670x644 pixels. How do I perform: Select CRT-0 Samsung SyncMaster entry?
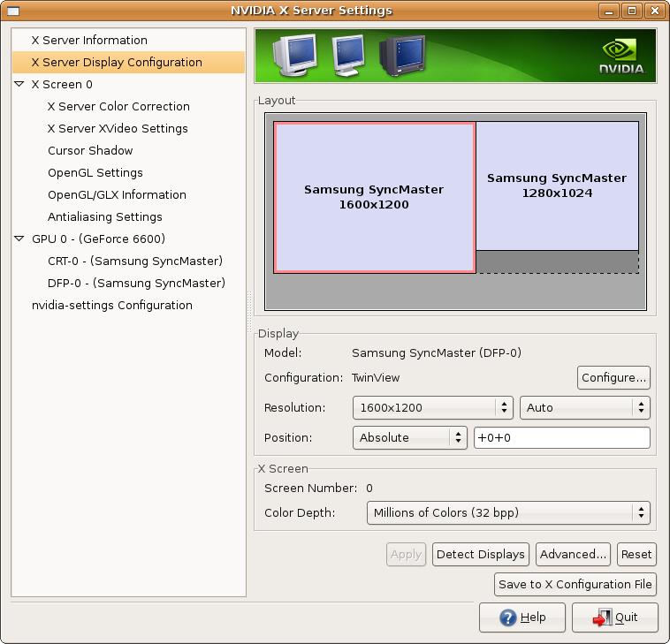point(134,261)
